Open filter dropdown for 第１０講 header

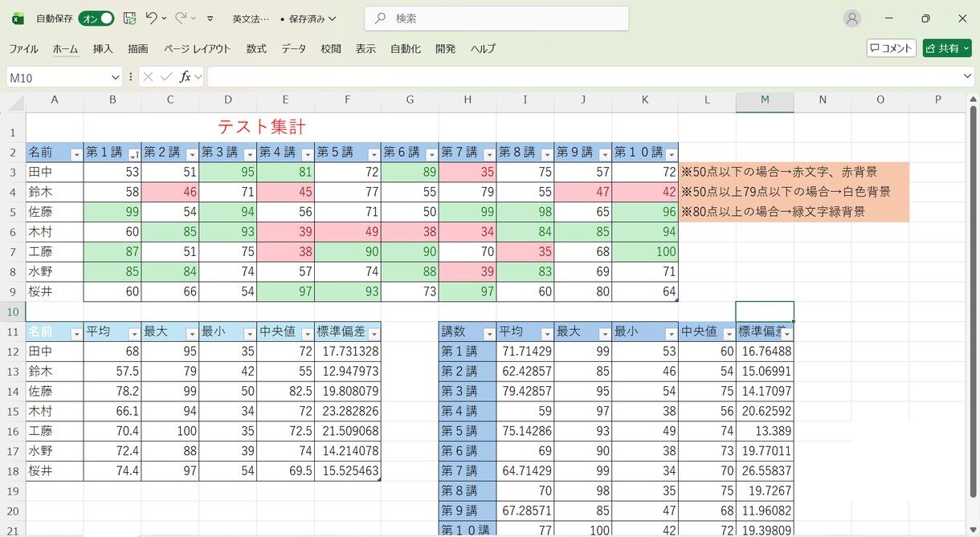point(671,154)
